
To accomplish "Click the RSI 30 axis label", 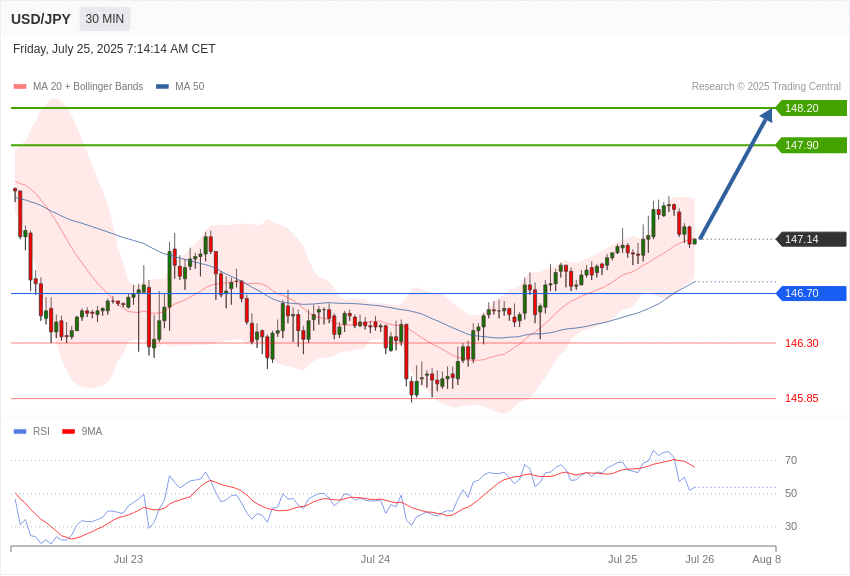I will (791, 526).
